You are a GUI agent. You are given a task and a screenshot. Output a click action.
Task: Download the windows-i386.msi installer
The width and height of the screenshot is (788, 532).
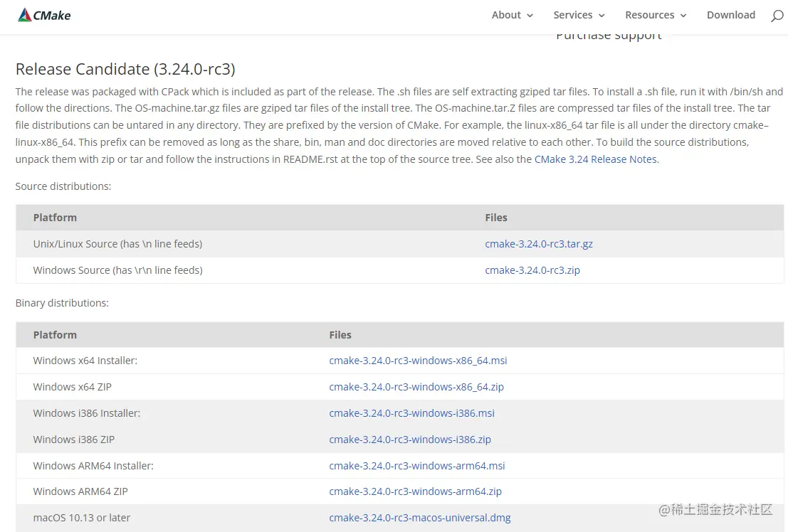tap(411, 413)
